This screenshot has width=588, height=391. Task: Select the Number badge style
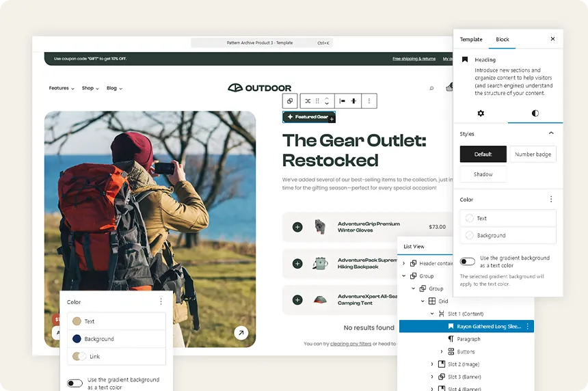click(x=533, y=154)
